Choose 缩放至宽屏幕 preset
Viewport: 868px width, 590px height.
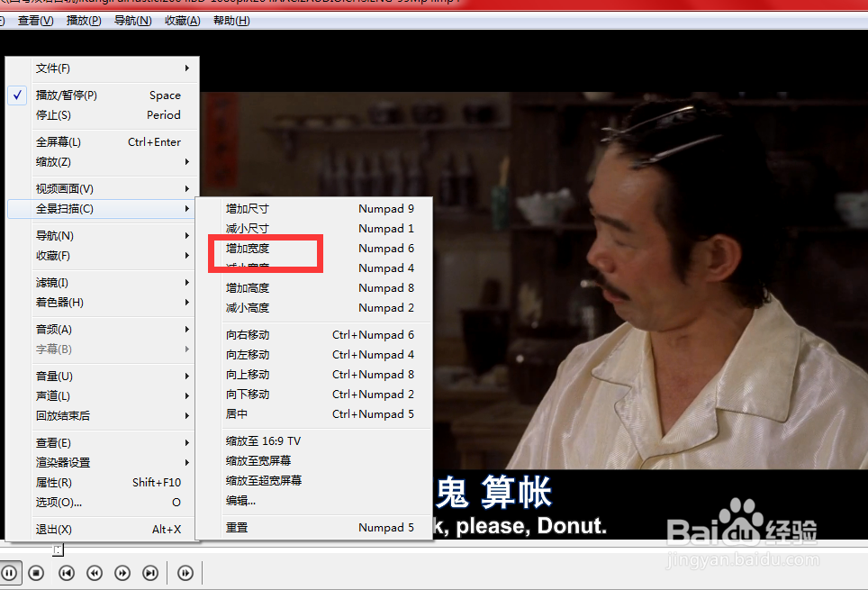pos(314,461)
